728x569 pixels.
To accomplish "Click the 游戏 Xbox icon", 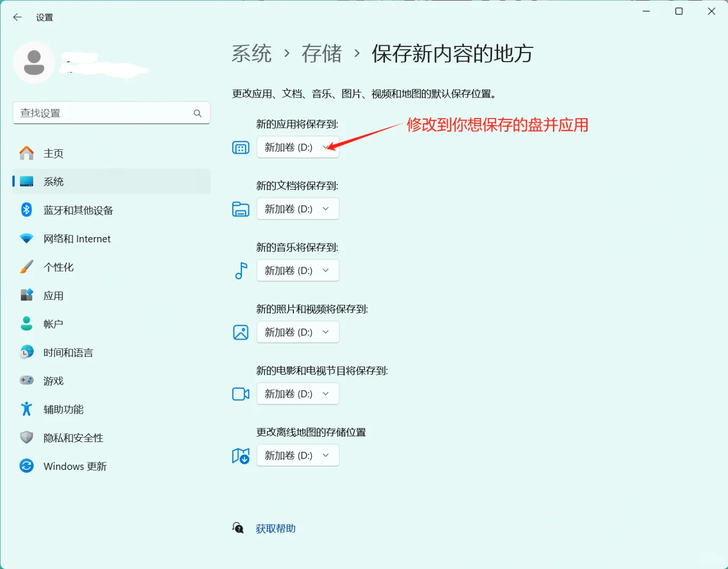I will 26,380.
